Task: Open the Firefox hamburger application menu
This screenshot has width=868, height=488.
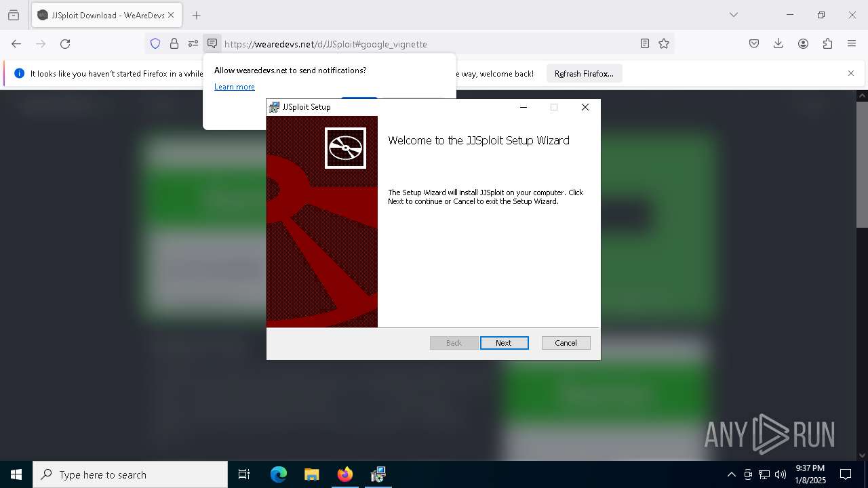Action: [x=852, y=44]
